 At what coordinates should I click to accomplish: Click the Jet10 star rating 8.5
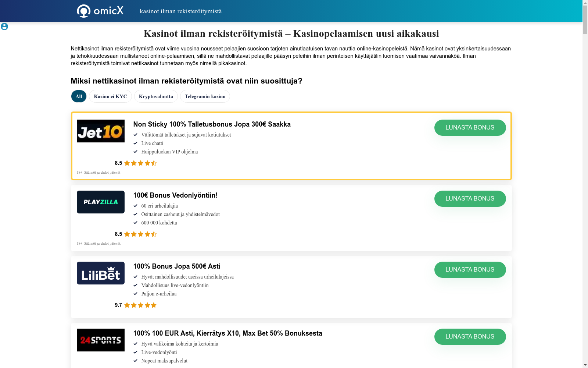(136, 163)
